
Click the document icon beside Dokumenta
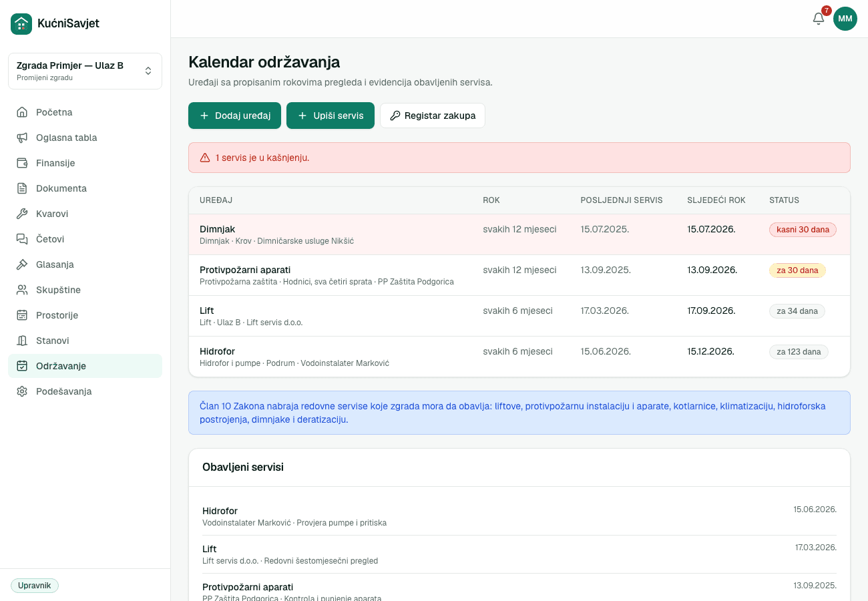pos(22,188)
